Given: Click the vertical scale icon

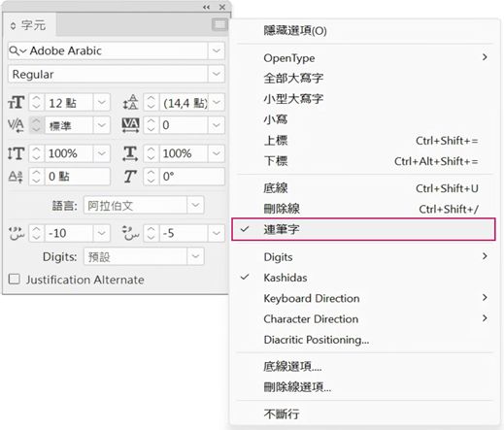Looking at the screenshot, I should [x=16, y=153].
